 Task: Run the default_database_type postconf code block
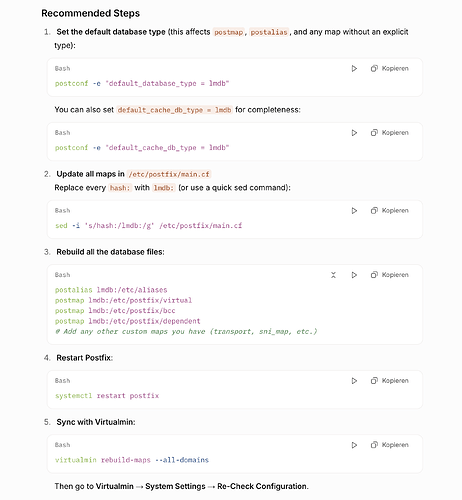point(354,69)
